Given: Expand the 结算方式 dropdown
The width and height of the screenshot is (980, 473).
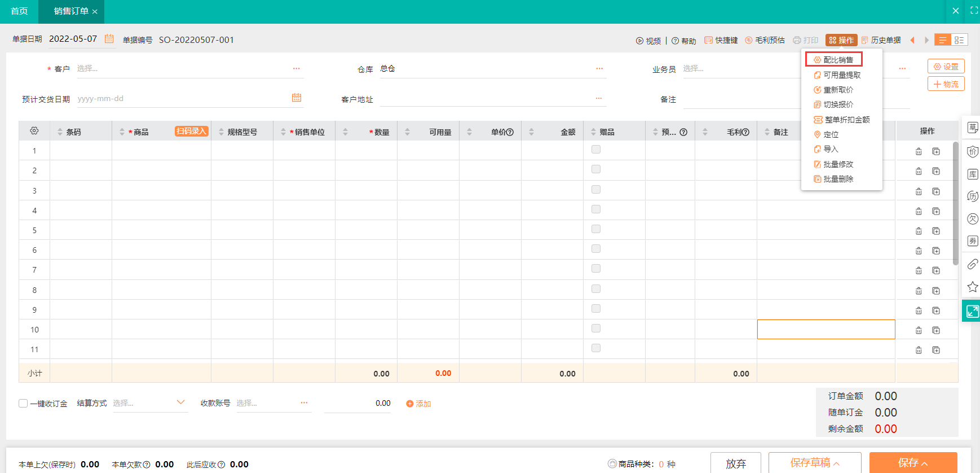Looking at the screenshot, I should 180,402.
